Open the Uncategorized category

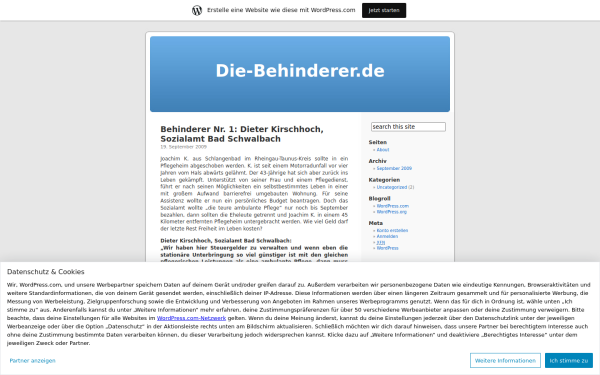tap(391, 187)
